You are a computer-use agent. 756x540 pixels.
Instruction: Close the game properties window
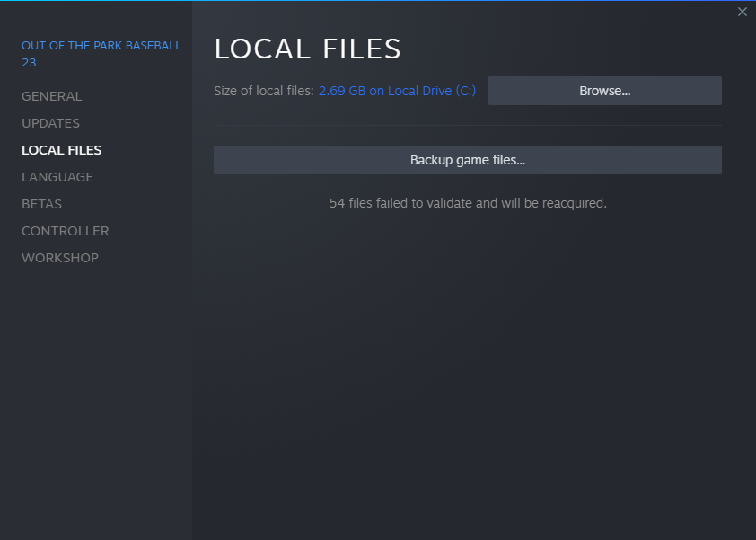point(743,12)
